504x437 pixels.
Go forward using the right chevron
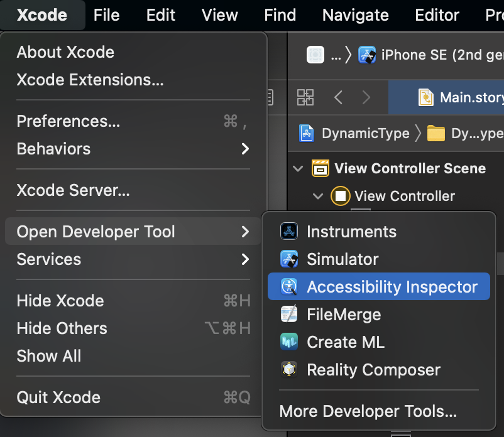[366, 97]
